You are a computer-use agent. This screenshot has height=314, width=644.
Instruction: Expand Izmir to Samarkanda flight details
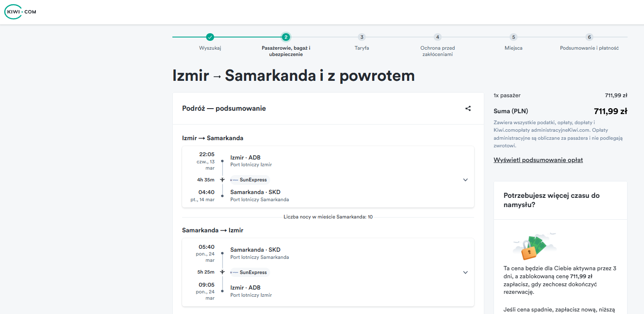click(x=465, y=180)
